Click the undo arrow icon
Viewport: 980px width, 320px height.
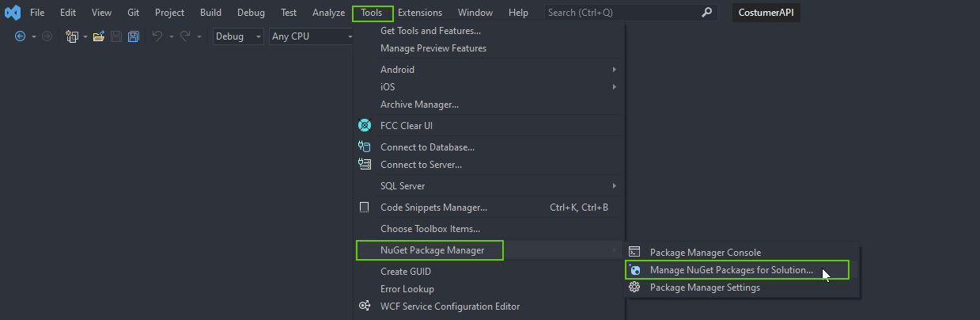[x=157, y=36]
